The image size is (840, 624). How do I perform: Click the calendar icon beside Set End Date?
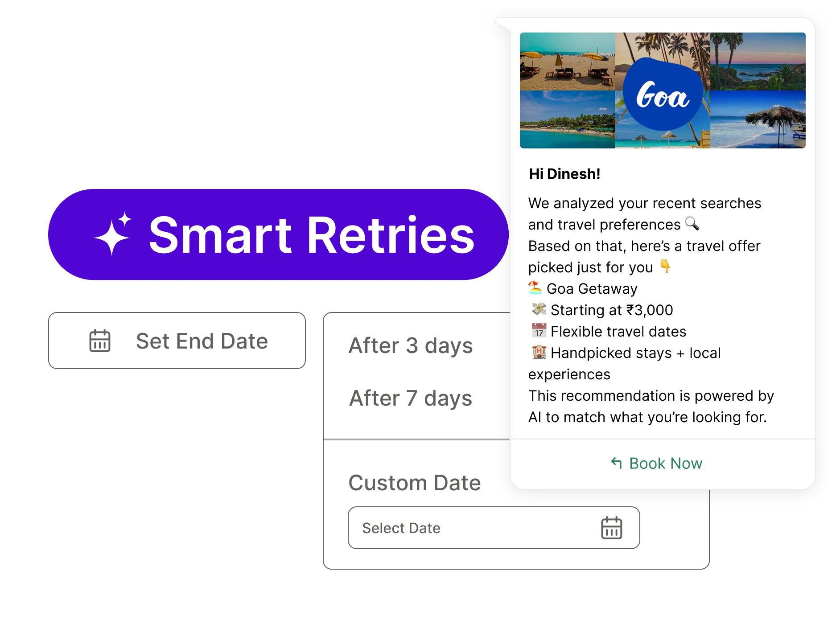pos(100,341)
